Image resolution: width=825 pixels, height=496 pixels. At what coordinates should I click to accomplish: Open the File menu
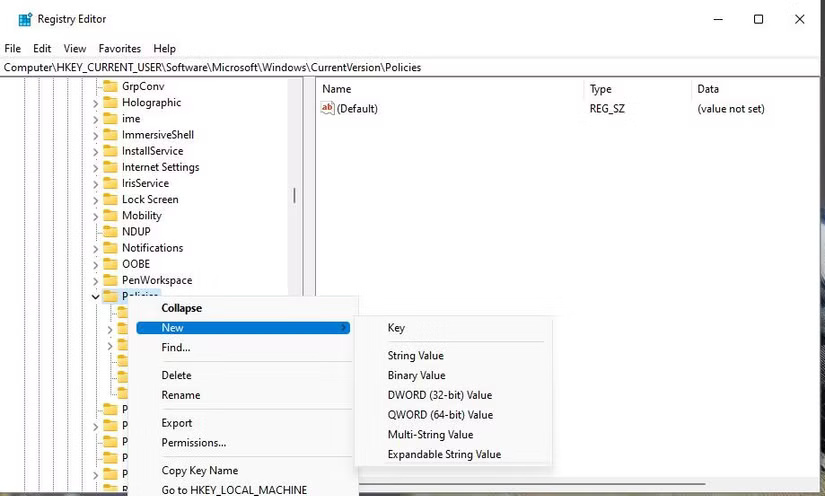pyautogui.click(x=13, y=48)
